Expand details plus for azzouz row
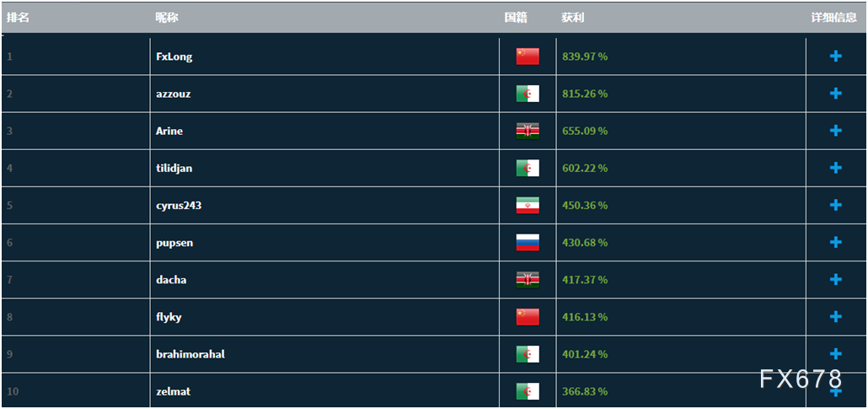 [835, 93]
